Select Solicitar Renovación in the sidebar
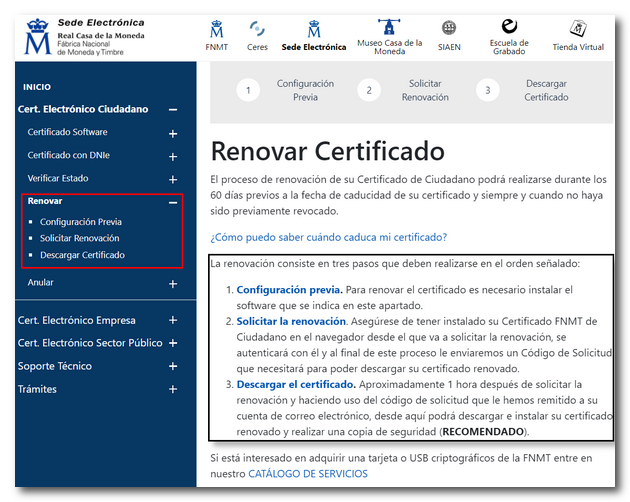 click(79, 238)
